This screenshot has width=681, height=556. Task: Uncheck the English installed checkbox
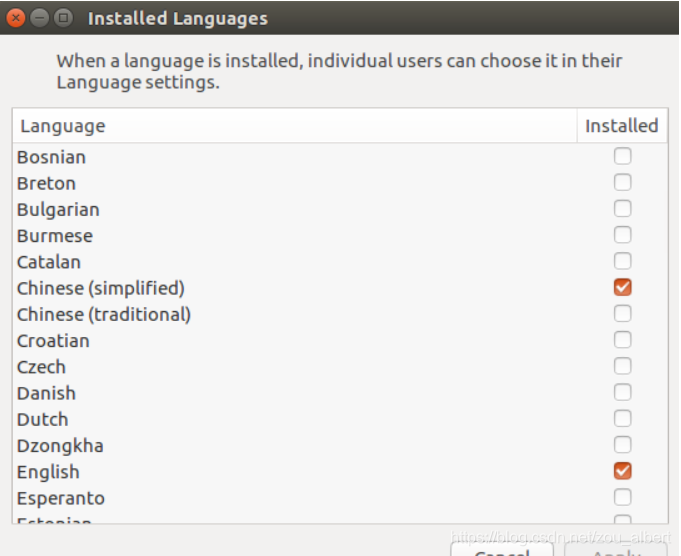pos(622,471)
